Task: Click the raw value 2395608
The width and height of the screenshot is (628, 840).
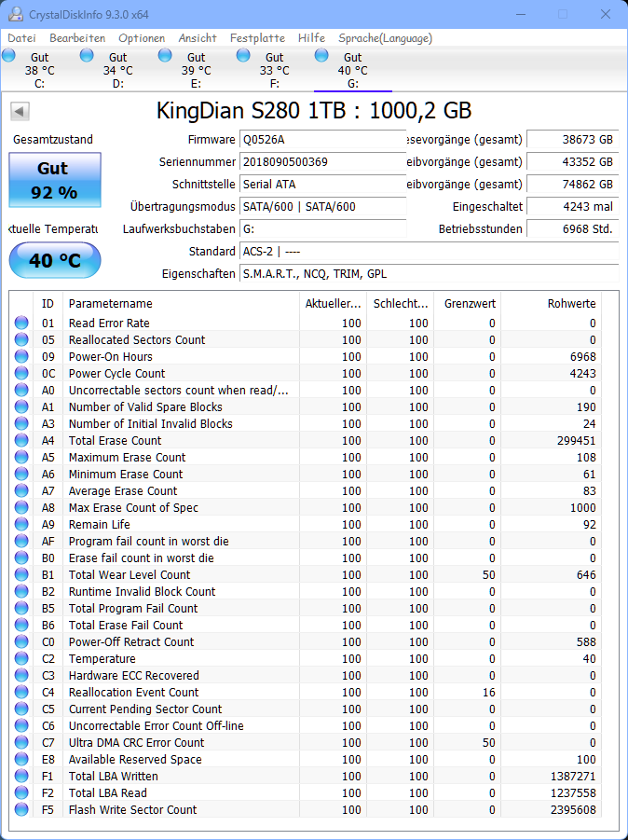Action: (573, 809)
